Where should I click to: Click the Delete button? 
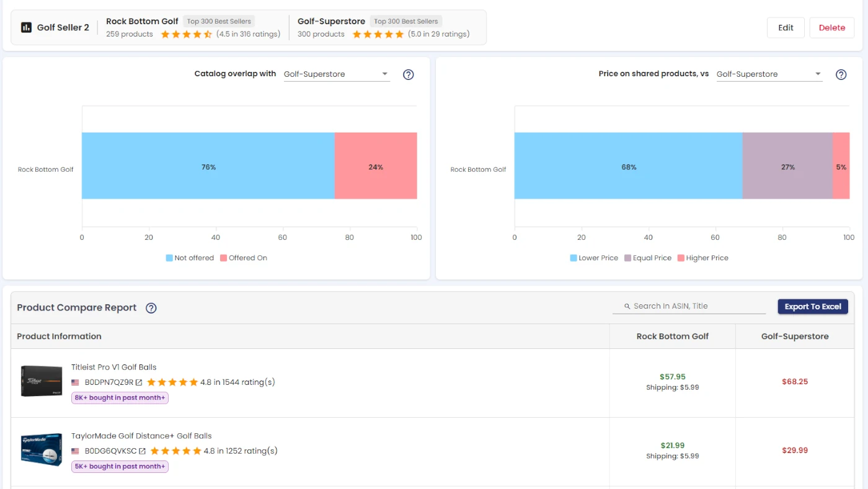tap(831, 28)
